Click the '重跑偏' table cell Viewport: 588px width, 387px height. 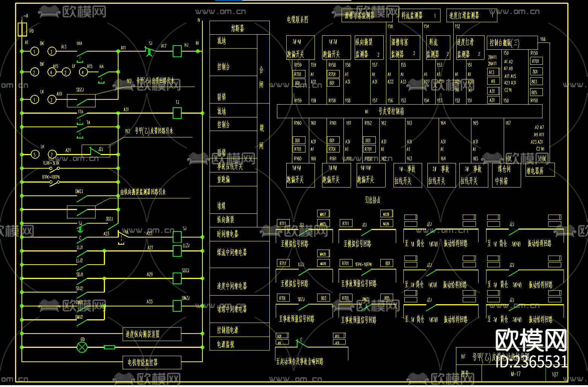click(x=233, y=179)
